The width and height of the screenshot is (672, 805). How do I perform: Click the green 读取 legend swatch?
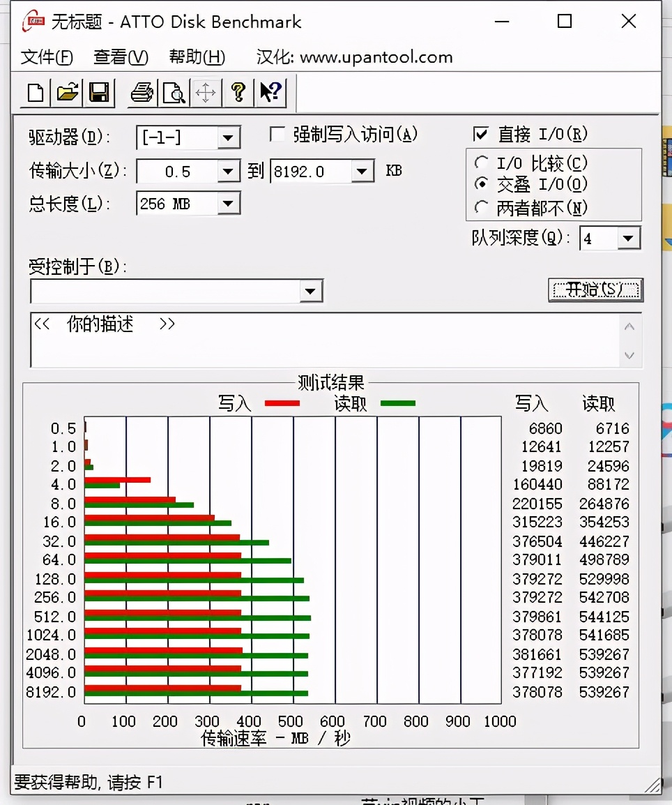(x=398, y=403)
